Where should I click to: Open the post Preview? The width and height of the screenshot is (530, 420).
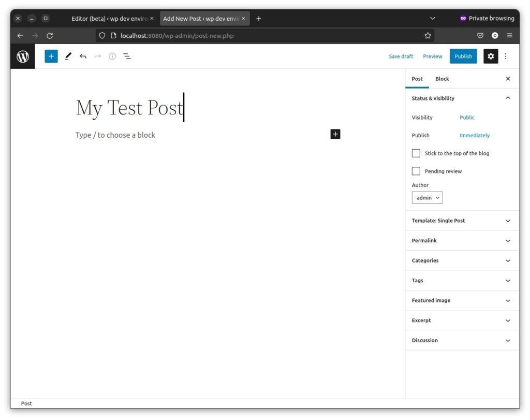432,56
